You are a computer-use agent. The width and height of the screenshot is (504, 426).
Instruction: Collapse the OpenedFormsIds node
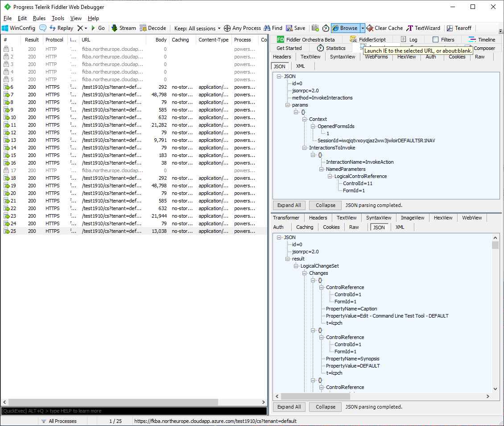313,126
